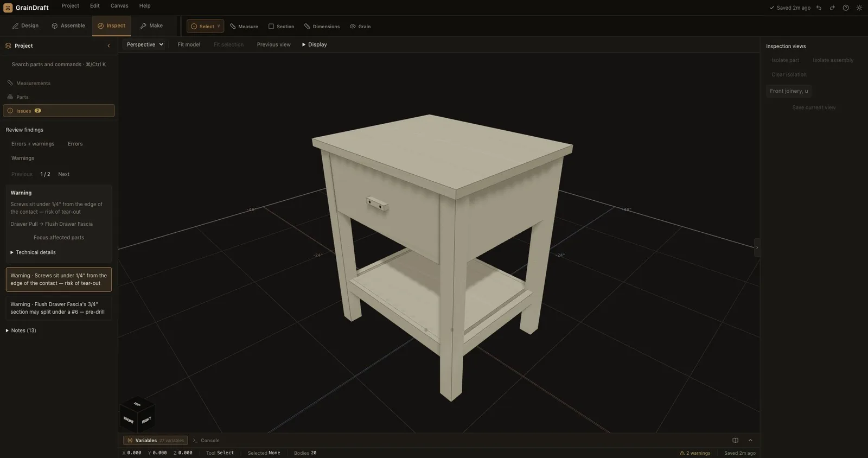Switch to the Inspect tab
Image resolution: width=868 pixels, height=458 pixels.
pos(111,26)
